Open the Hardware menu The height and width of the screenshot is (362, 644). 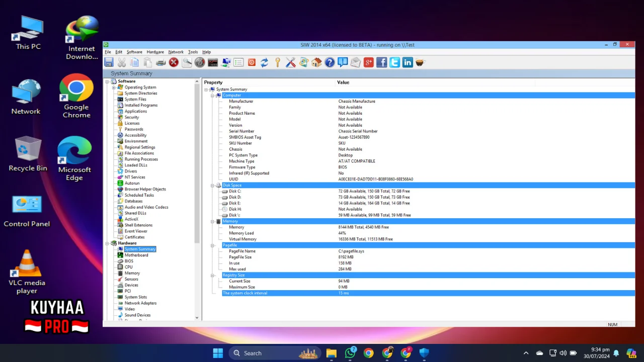[155, 52]
